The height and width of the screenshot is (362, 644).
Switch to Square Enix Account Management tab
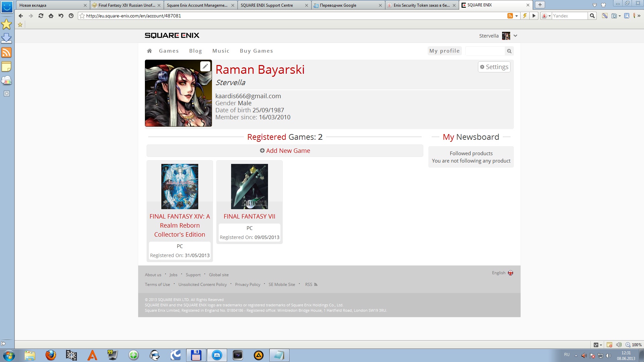coord(201,5)
